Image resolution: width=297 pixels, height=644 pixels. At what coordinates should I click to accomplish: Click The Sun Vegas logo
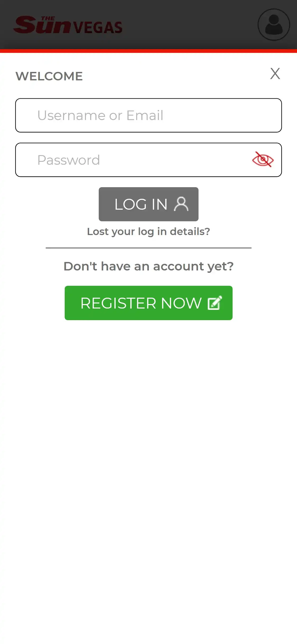68,25
